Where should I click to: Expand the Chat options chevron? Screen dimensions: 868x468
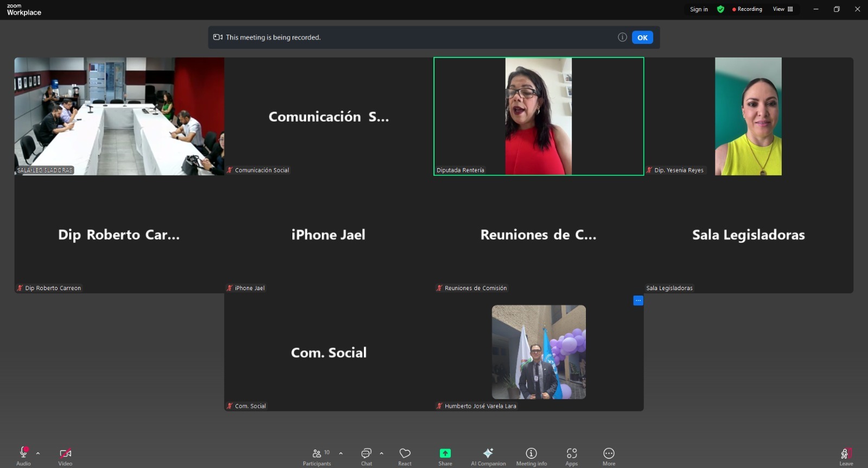(381, 453)
